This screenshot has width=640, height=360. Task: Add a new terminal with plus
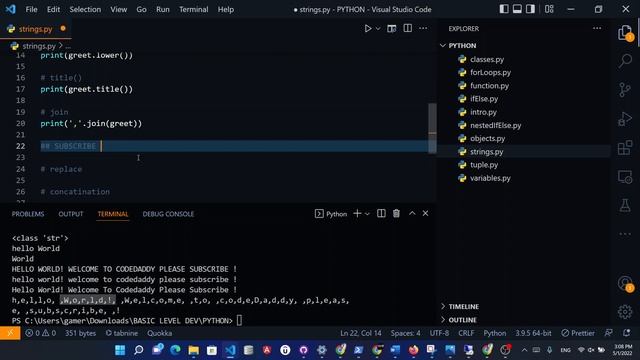357,213
